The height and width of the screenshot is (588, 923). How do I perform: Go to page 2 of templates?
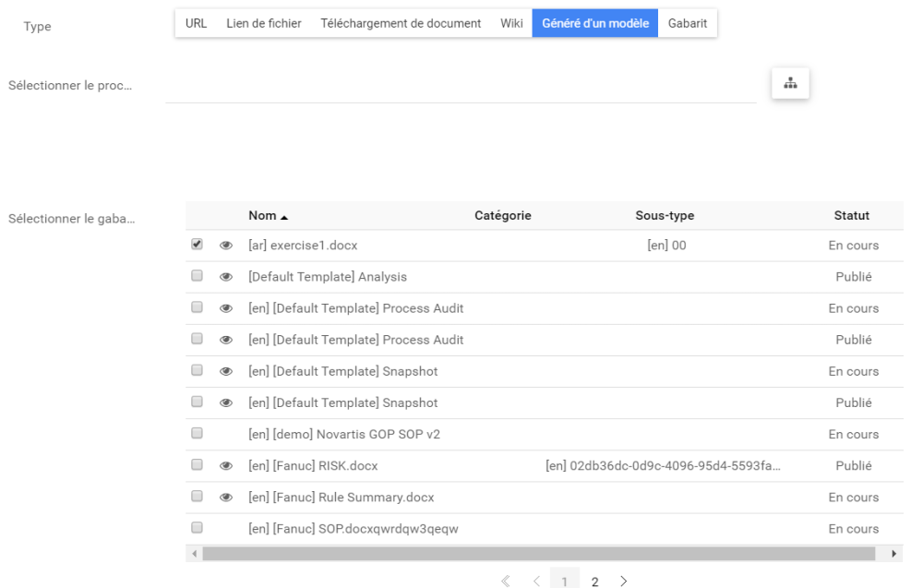(594, 582)
